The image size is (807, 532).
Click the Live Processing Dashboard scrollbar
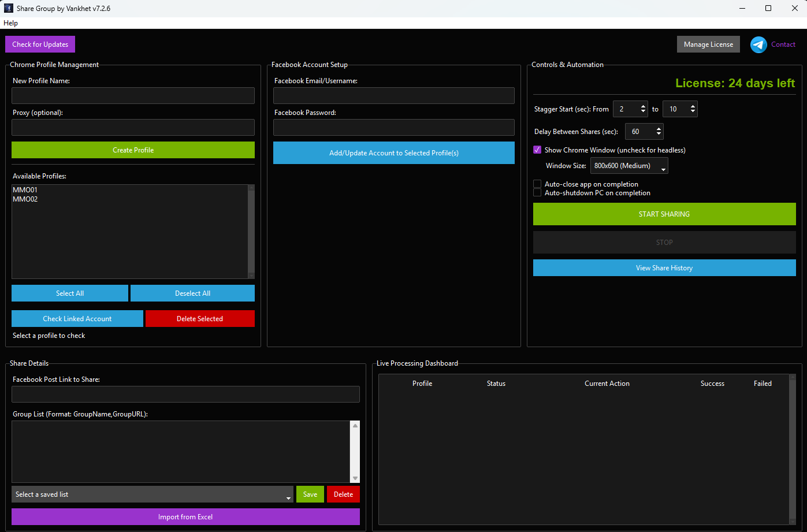792,449
